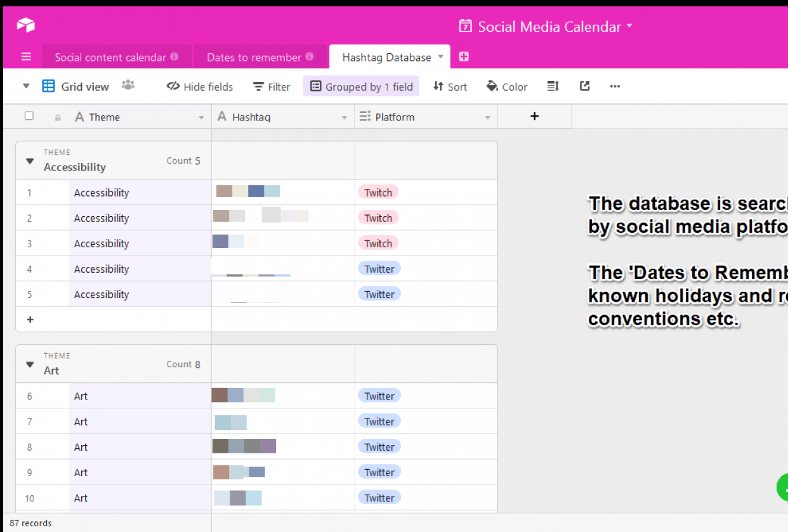Open the row height icon
The height and width of the screenshot is (532, 788).
tap(553, 86)
